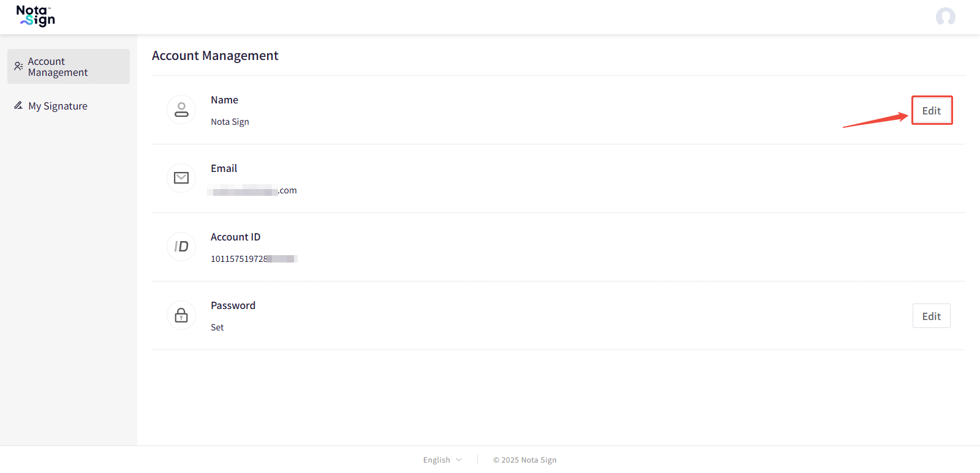Image resolution: width=980 pixels, height=473 pixels.
Task: Click the Account Management sidebar person icon
Action: [18, 66]
